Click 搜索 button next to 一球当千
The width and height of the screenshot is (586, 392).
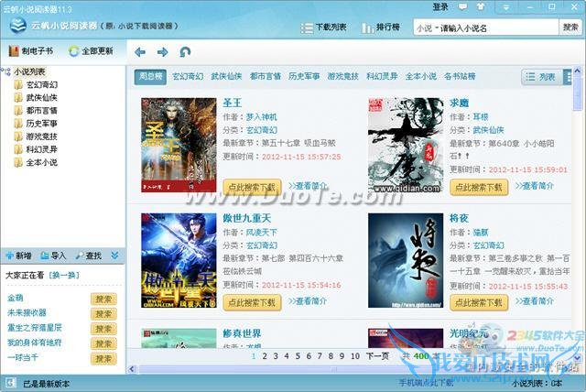pyautogui.click(x=103, y=358)
